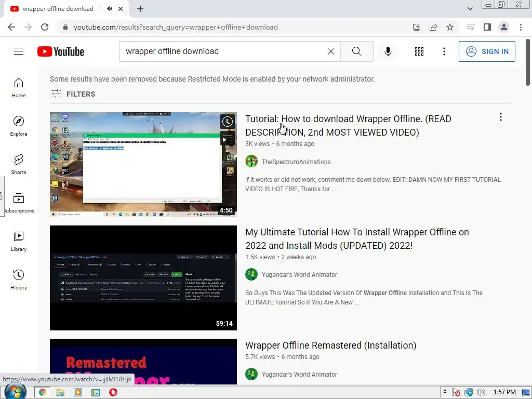Image resolution: width=532 pixels, height=399 pixels.
Task: Clear the search box with the X icon
Action: tap(331, 51)
